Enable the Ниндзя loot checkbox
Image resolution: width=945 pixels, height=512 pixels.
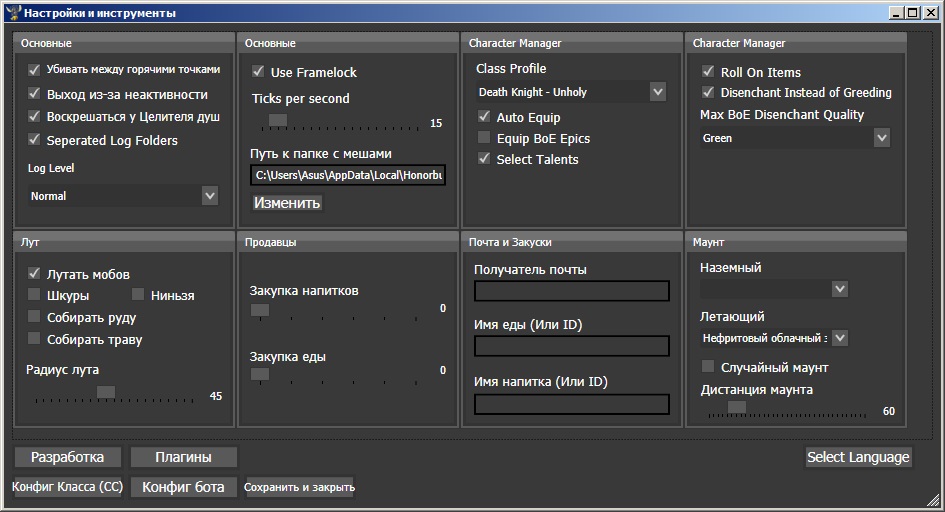pyautogui.click(x=138, y=295)
